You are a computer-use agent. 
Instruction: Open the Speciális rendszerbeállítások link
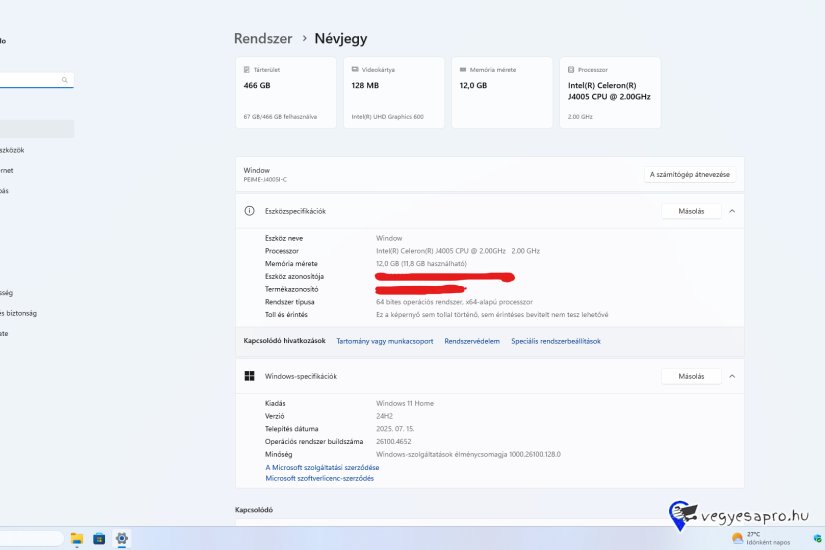point(555,341)
